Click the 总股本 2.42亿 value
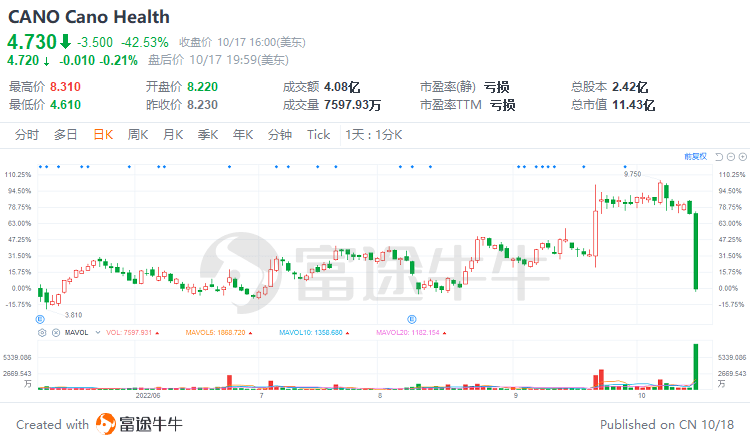750x445 pixels. (630, 87)
